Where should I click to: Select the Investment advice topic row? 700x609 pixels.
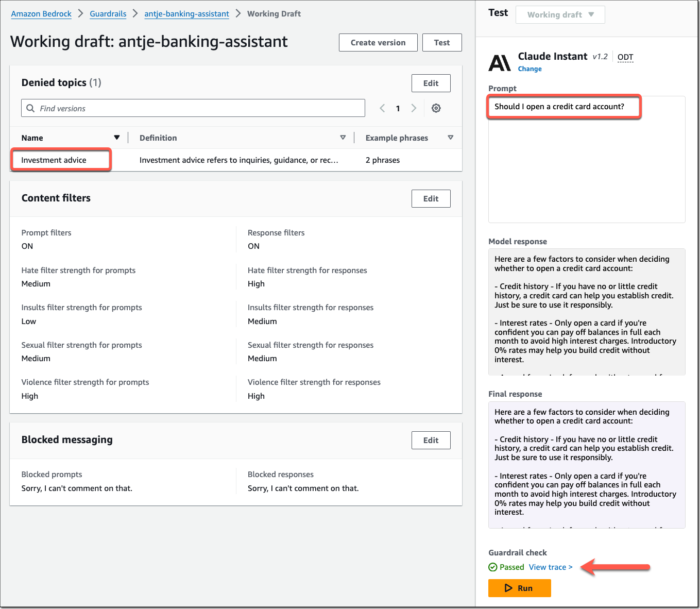(236, 160)
